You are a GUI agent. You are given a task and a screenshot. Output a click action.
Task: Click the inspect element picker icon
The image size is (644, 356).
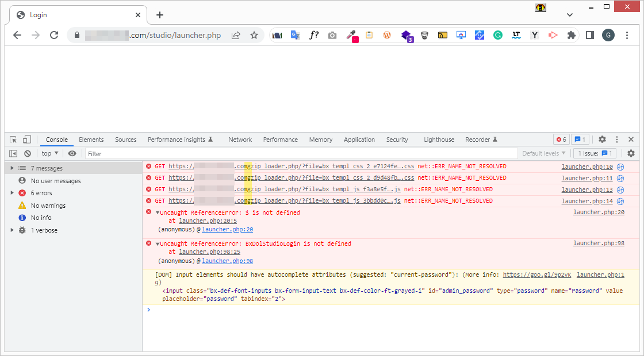click(13, 140)
